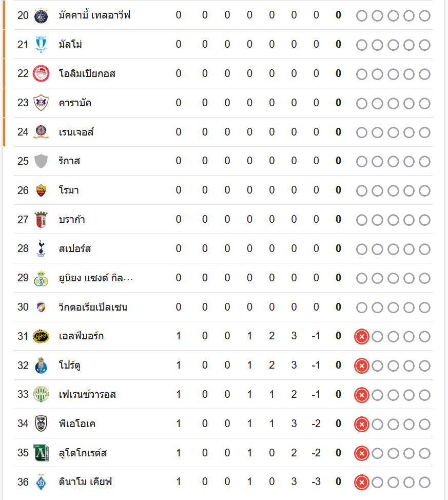Click the Braga crest in row 27
This screenshot has height=500, width=448.
click(x=41, y=220)
